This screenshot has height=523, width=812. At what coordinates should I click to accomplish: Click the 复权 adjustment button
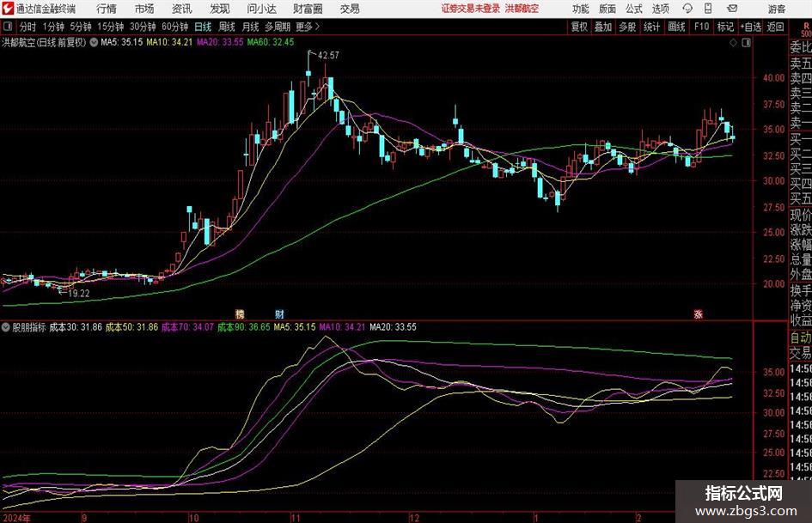pos(579,27)
